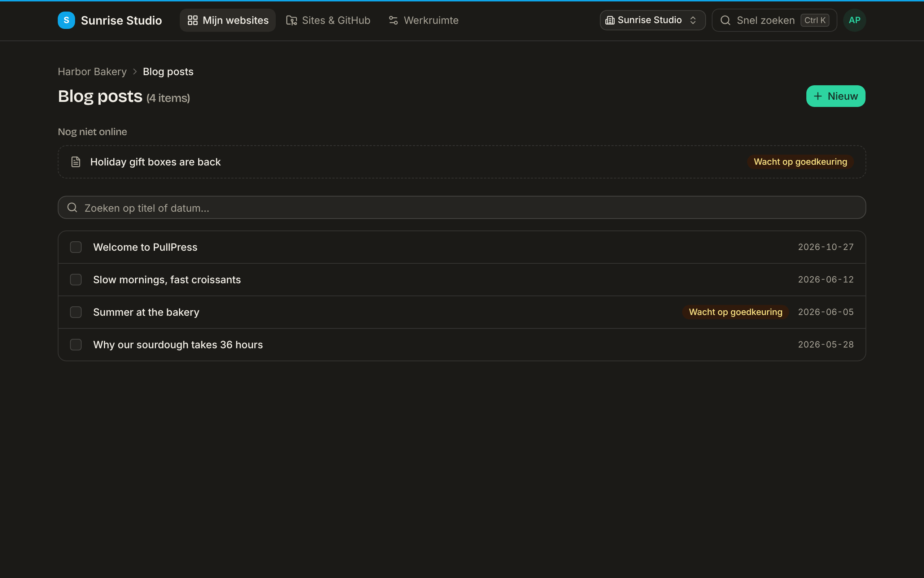This screenshot has height=578, width=924.
Task: Click the (4 items) count label
Action: (168, 98)
